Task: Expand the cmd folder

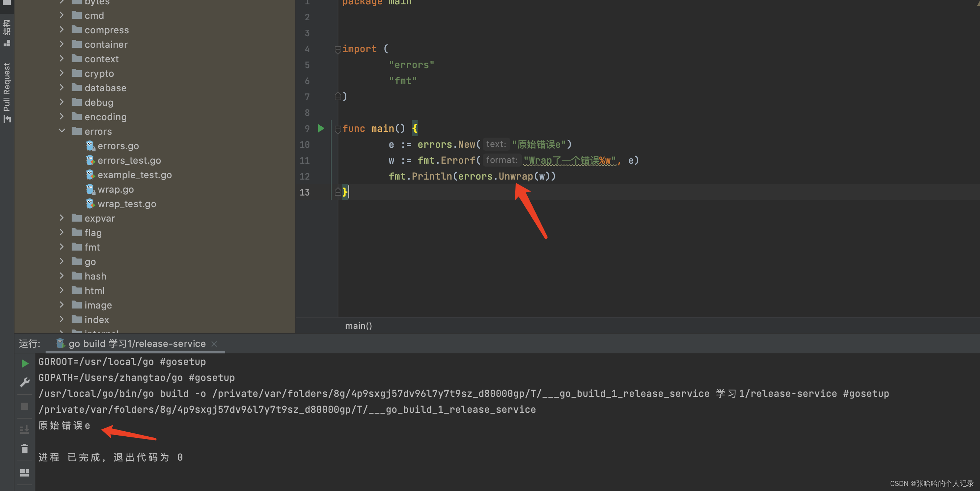Action: coord(62,15)
